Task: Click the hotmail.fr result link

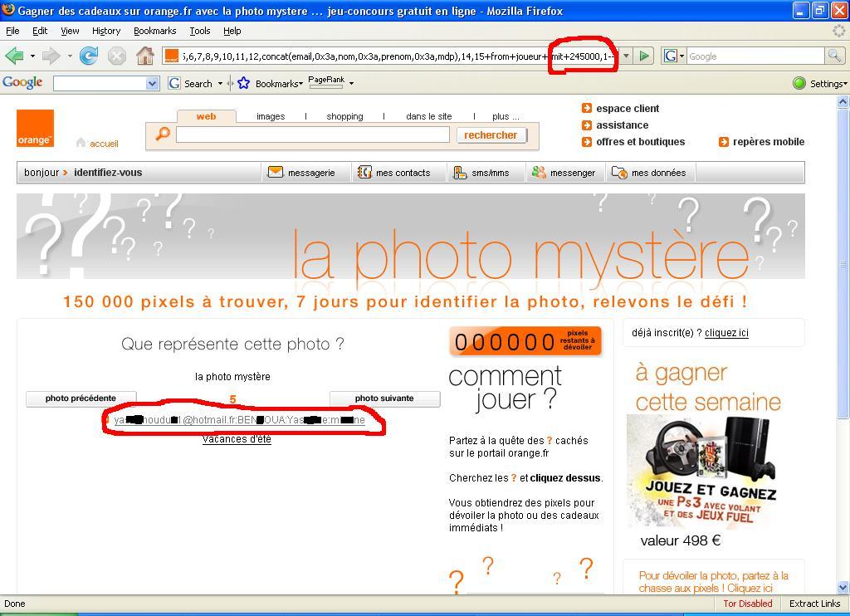Action: click(x=240, y=420)
